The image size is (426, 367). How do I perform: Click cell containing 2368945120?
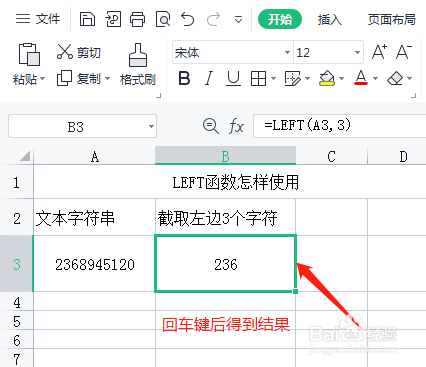click(95, 264)
